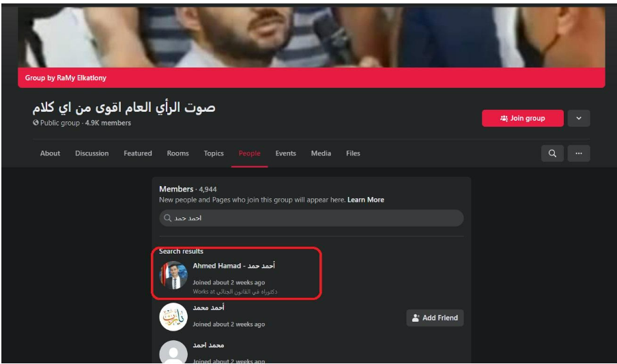
Task: Focus the member search input field
Action: click(311, 217)
